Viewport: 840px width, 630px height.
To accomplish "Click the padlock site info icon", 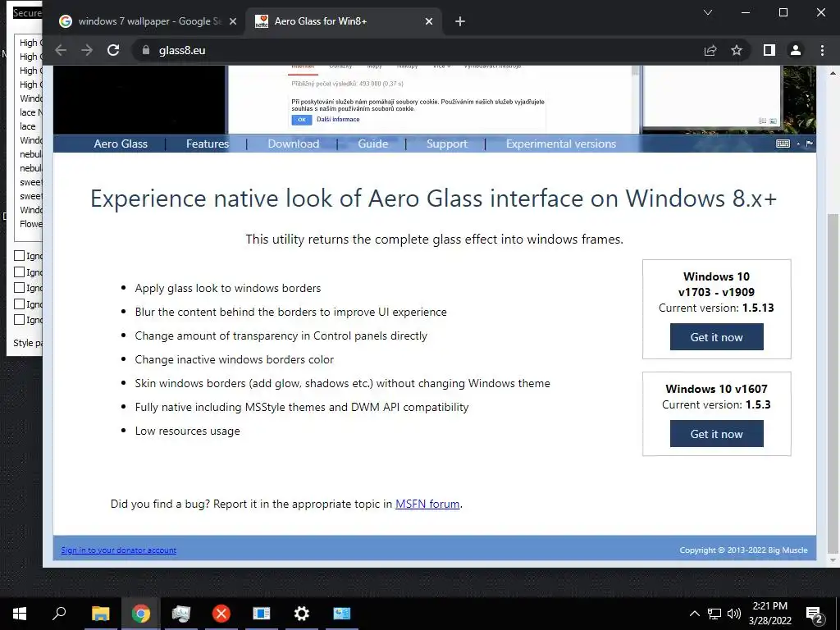I will pos(146,50).
